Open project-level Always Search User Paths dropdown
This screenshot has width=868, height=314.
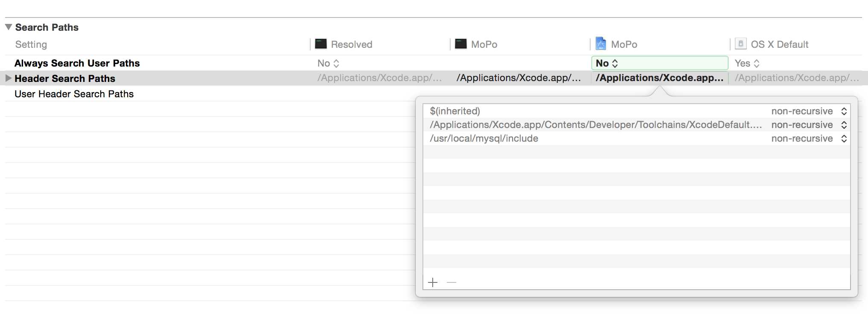[x=660, y=63]
